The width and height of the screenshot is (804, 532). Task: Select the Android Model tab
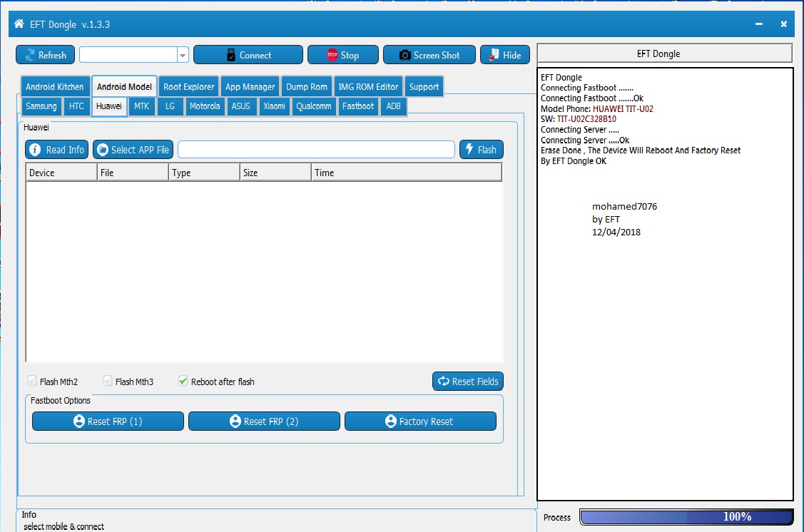point(124,86)
